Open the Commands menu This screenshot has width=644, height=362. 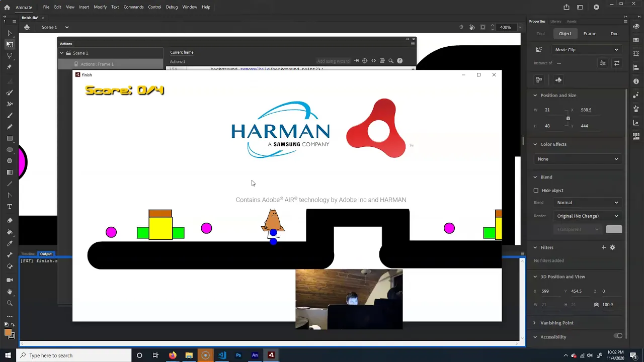point(133,7)
